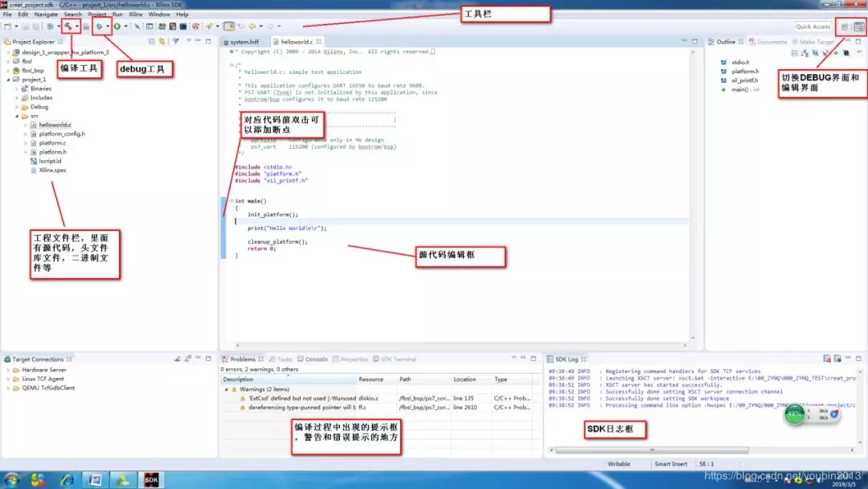868x489 pixels.
Task: Toggle the Mark Occurrences toolbar button
Action: click(x=228, y=26)
